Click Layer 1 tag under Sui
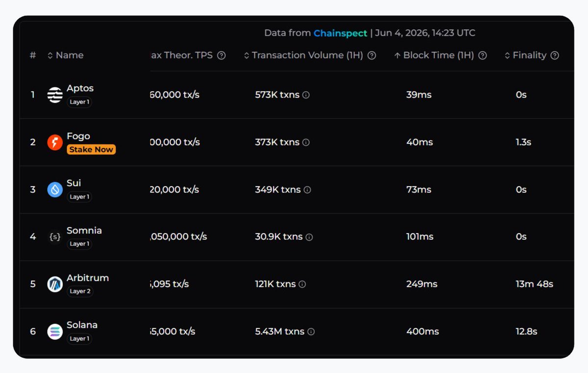This screenshot has width=588, height=373. (x=79, y=197)
